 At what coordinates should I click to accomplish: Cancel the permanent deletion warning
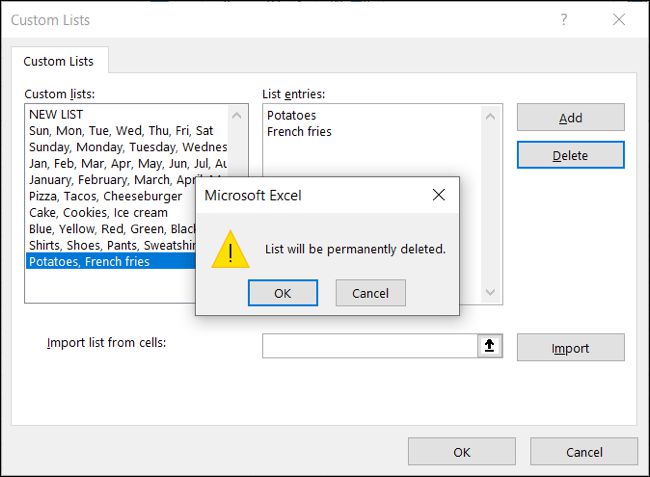click(370, 293)
